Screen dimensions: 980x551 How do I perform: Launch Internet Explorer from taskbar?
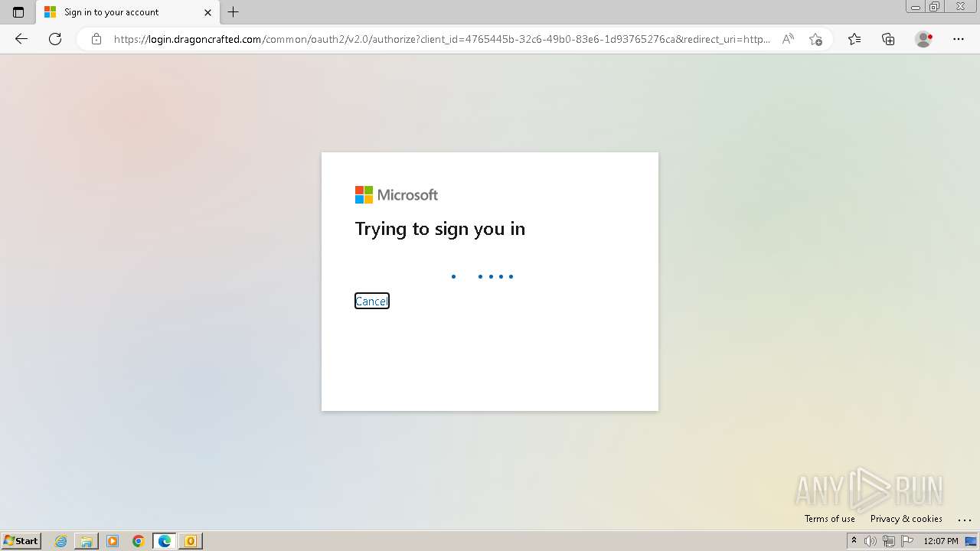point(61,541)
